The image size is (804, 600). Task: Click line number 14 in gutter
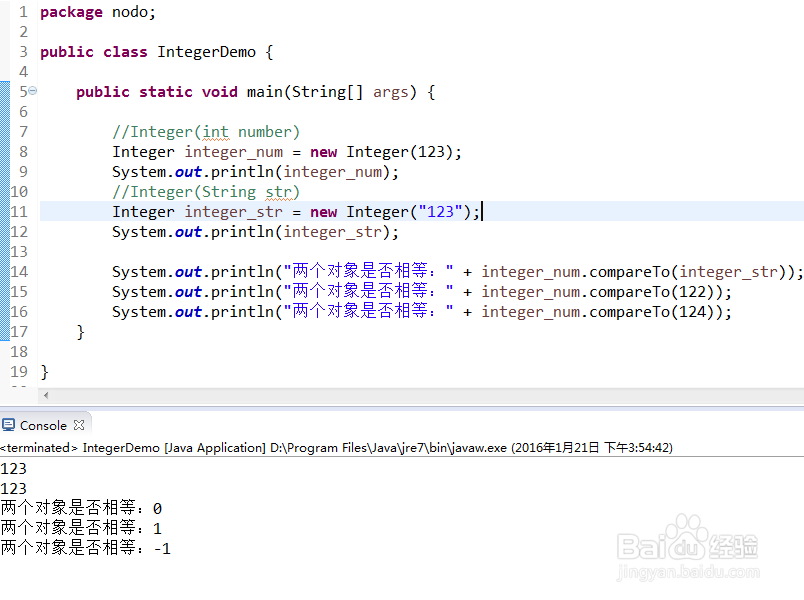click(x=19, y=272)
